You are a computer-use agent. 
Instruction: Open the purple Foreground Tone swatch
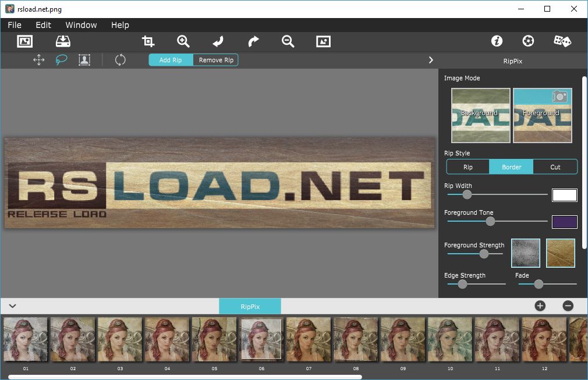tap(564, 222)
